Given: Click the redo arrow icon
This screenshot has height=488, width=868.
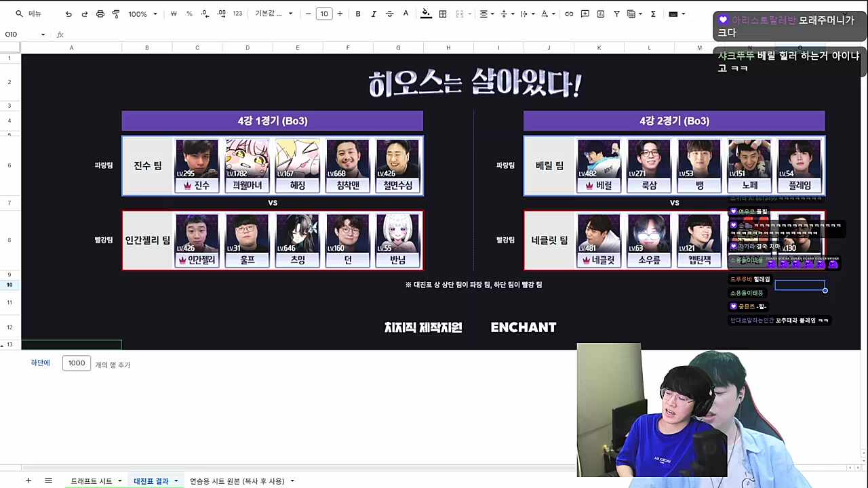Looking at the screenshot, I should 84,14.
